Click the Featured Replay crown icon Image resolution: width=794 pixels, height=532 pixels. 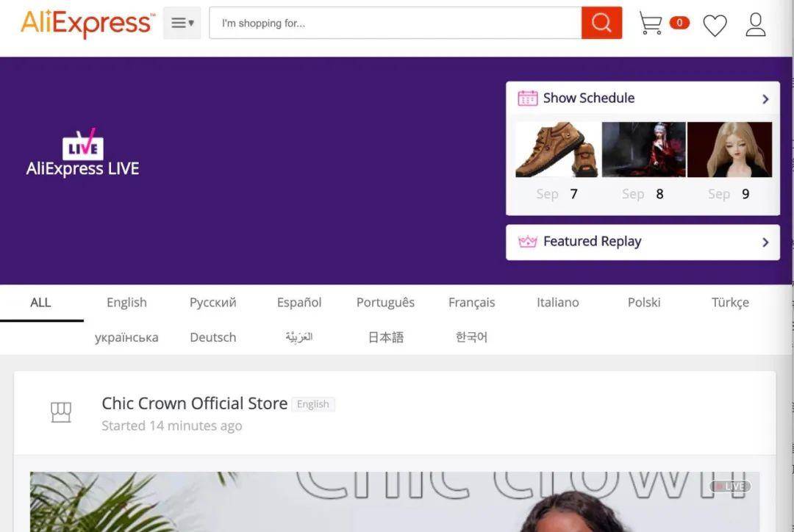tap(527, 242)
